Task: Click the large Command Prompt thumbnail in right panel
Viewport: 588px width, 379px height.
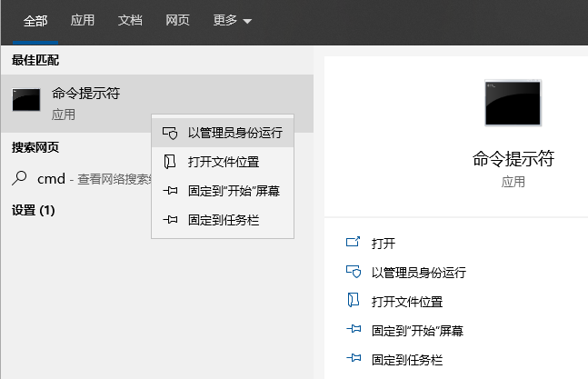Action: (513, 102)
